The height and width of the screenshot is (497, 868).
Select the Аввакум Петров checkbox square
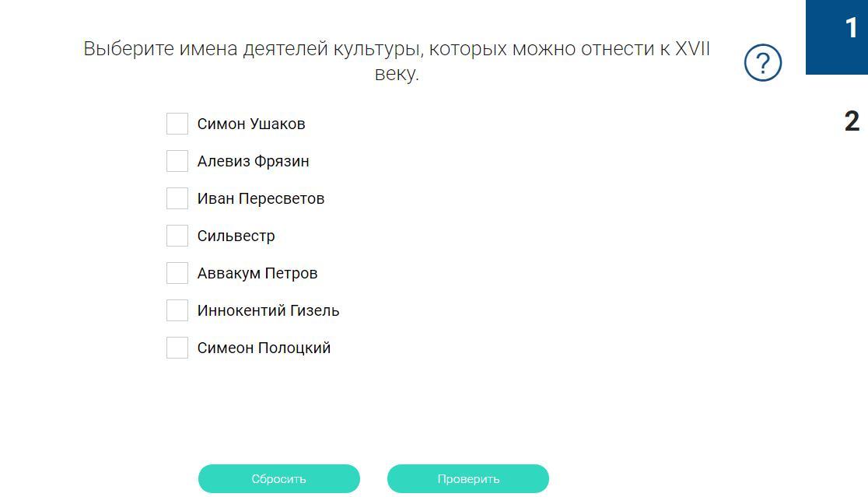(177, 273)
